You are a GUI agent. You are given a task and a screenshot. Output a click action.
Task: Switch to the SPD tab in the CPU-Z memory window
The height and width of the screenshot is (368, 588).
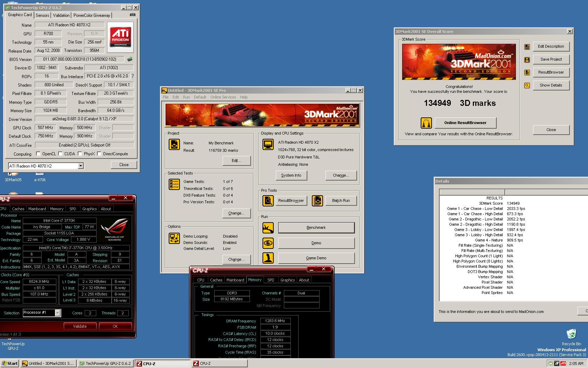[271, 280]
